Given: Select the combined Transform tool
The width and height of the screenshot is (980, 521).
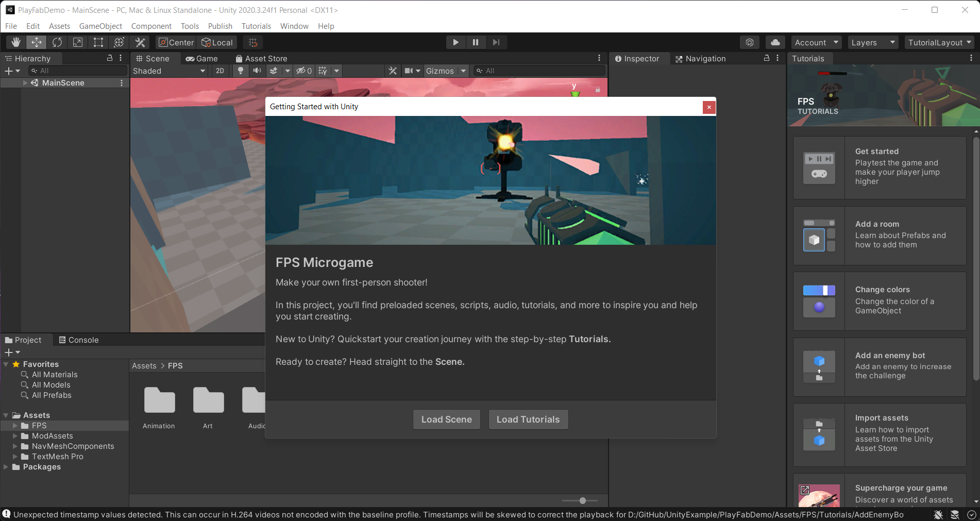Looking at the screenshot, I should (119, 42).
